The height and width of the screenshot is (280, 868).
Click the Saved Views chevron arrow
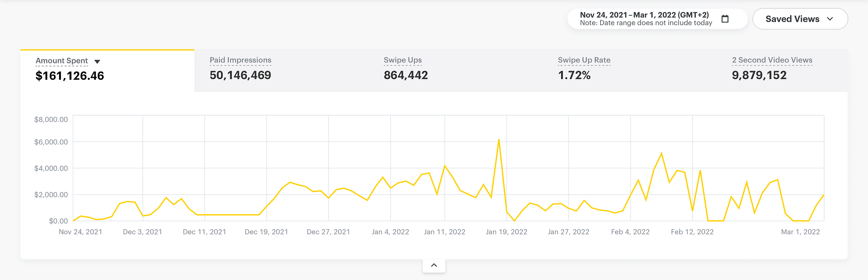(x=830, y=19)
